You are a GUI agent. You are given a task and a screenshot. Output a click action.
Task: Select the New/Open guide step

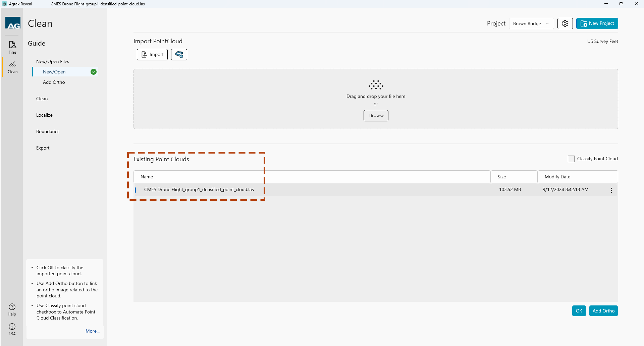point(65,72)
